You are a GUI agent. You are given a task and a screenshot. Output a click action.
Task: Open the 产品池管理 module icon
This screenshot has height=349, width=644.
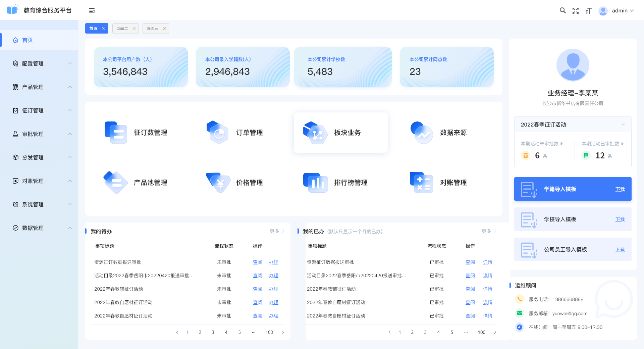pos(116,183)
